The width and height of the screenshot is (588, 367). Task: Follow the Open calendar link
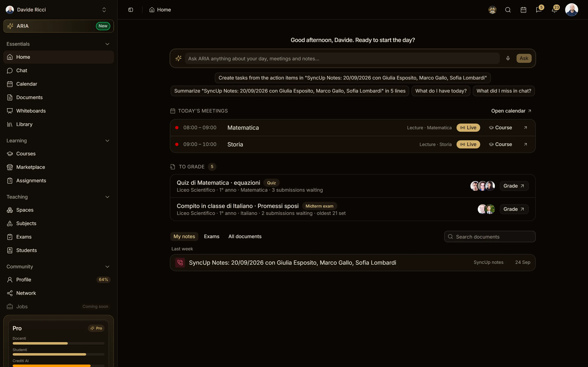coord(511,111)
